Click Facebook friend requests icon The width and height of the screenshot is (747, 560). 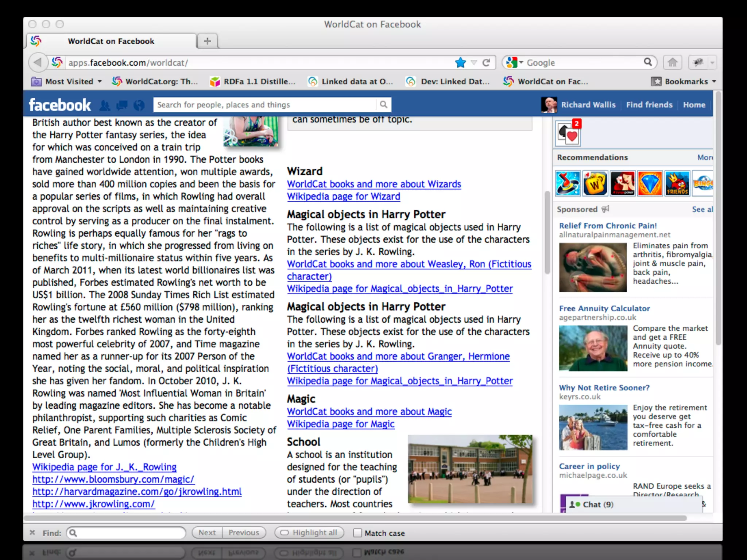click(105, 105)
